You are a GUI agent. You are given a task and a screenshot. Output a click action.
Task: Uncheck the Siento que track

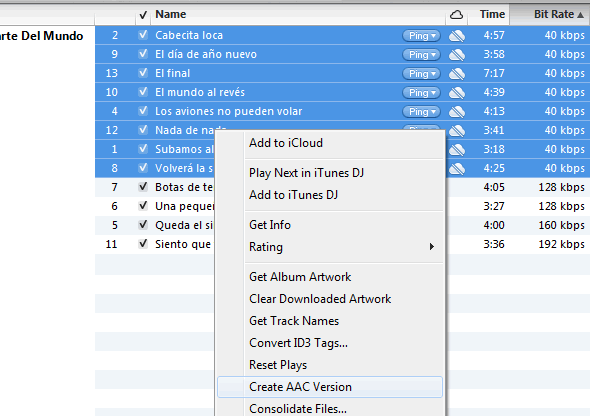pos(143,244)
